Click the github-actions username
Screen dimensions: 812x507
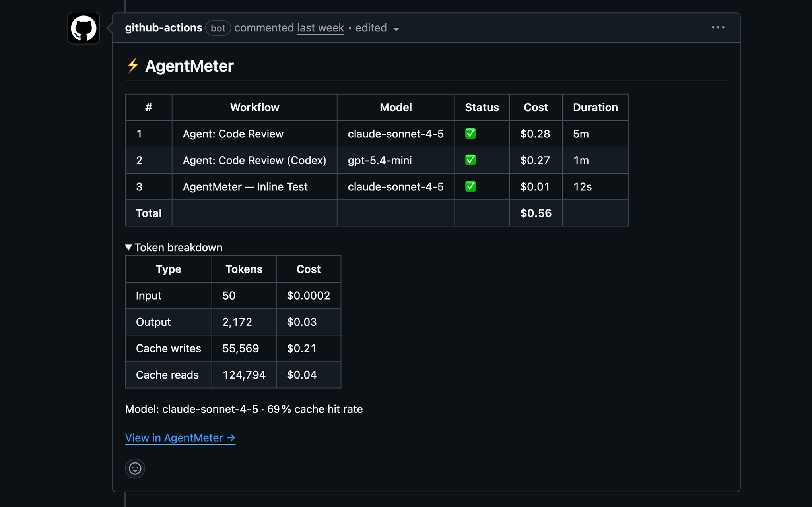pos(163,28)
